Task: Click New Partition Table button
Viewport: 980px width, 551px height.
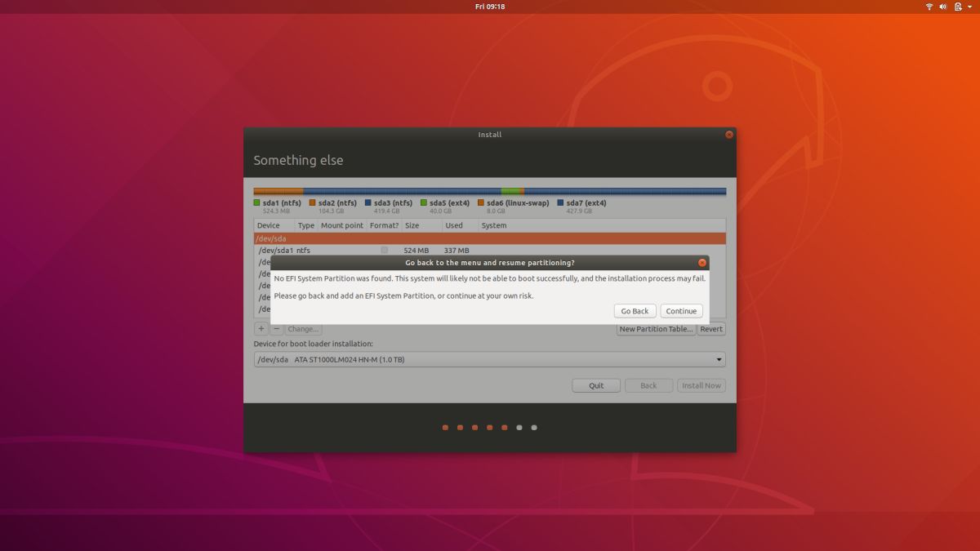Action: click(x=656, y=329)
